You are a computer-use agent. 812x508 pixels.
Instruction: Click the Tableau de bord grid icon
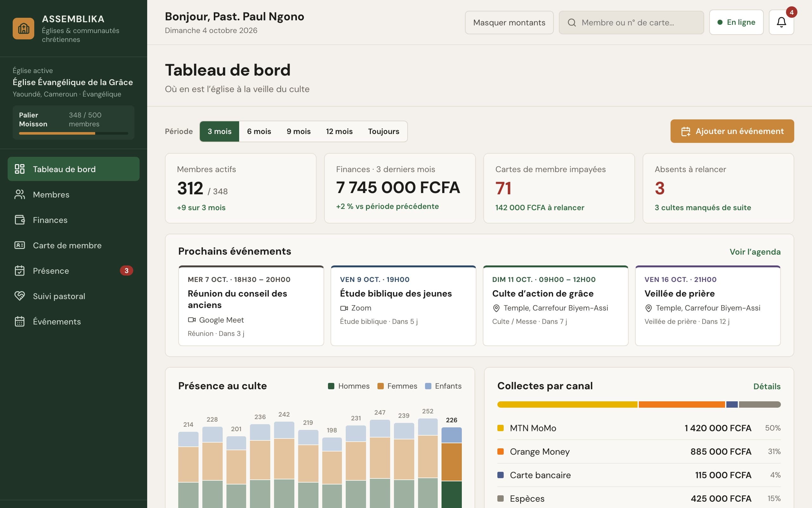pos(19,169)
